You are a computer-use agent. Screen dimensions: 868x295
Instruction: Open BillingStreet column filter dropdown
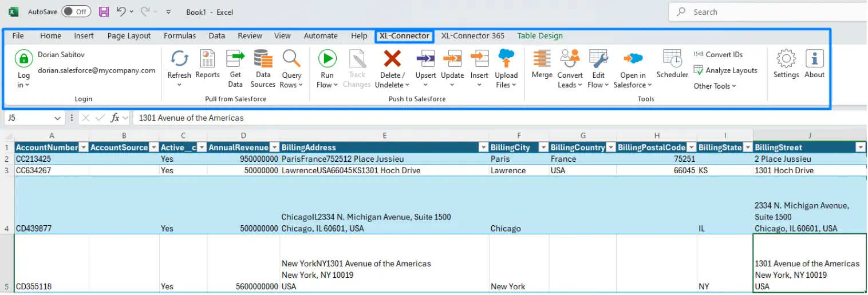[860, 147]
